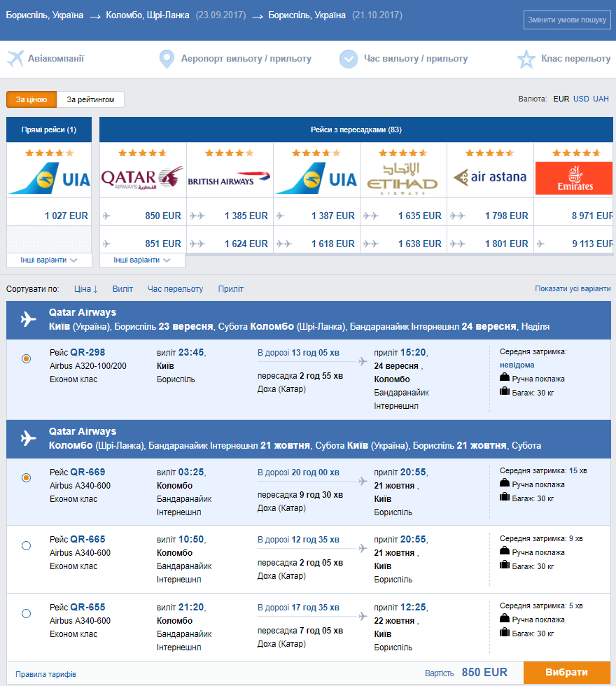616x686 pixels.
Task: Select British Airways price 1 624 EUR
Action: click(246, 244)
